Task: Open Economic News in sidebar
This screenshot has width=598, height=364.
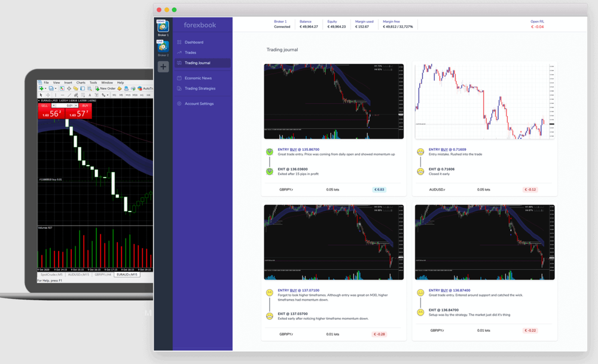Action: pos(198,78)
